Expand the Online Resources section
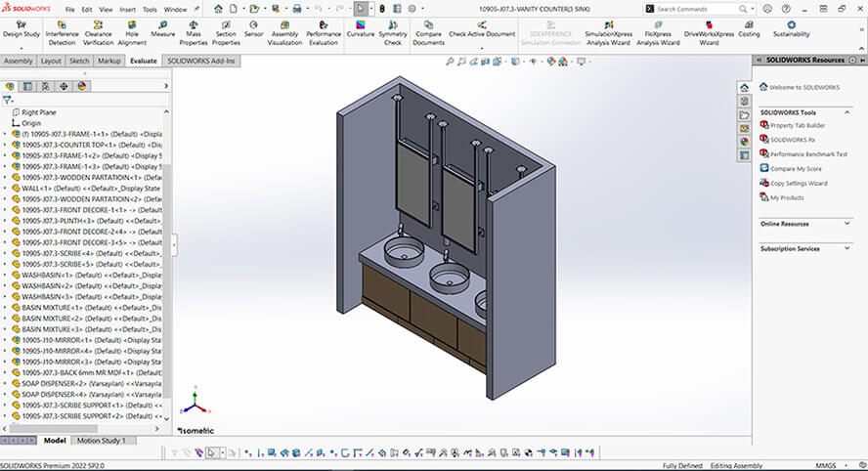Viewport: 868px width, 471px height. click(846, 224)
